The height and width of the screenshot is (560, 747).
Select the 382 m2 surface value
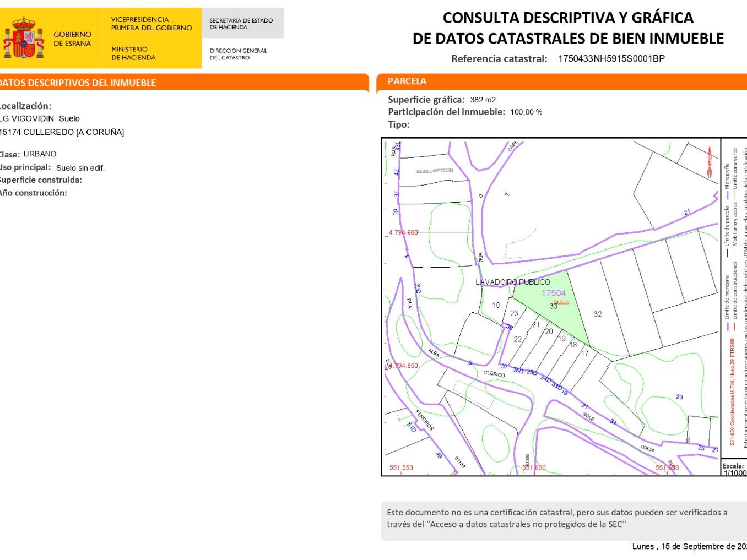coord(483,100)
